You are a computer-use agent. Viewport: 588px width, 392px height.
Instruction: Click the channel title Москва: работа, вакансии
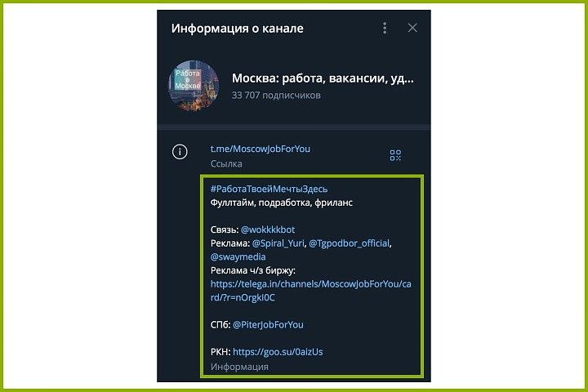[x=323, y=78]
